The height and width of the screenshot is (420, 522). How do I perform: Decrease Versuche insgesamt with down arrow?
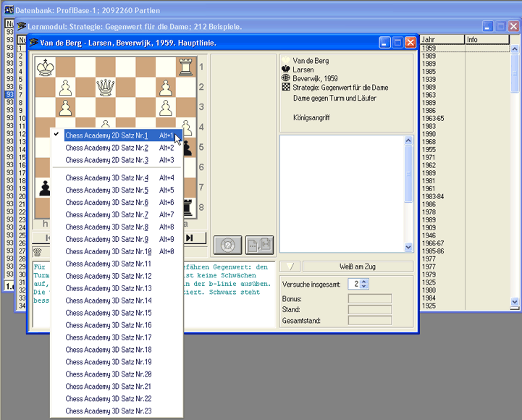(x=364, y=287)
